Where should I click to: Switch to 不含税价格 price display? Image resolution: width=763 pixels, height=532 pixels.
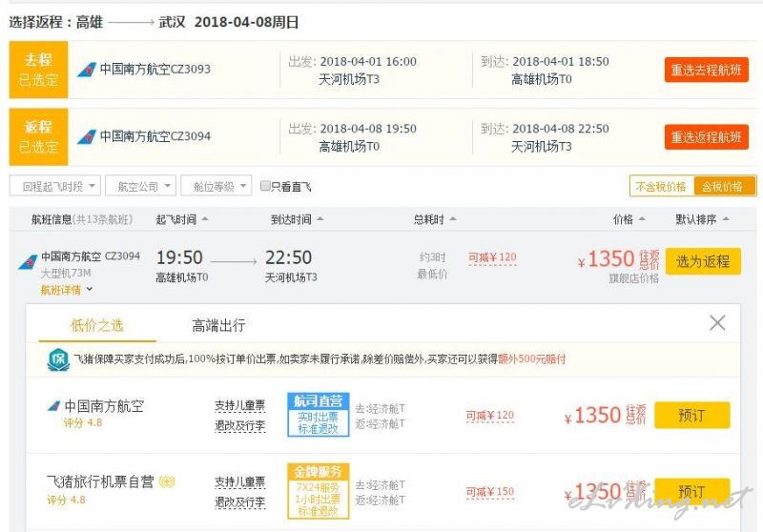coord(661,186)
